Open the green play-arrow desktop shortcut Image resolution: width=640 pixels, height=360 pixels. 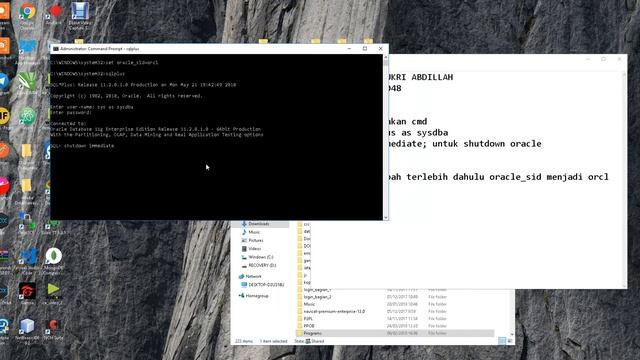click(x=53, y=290)
